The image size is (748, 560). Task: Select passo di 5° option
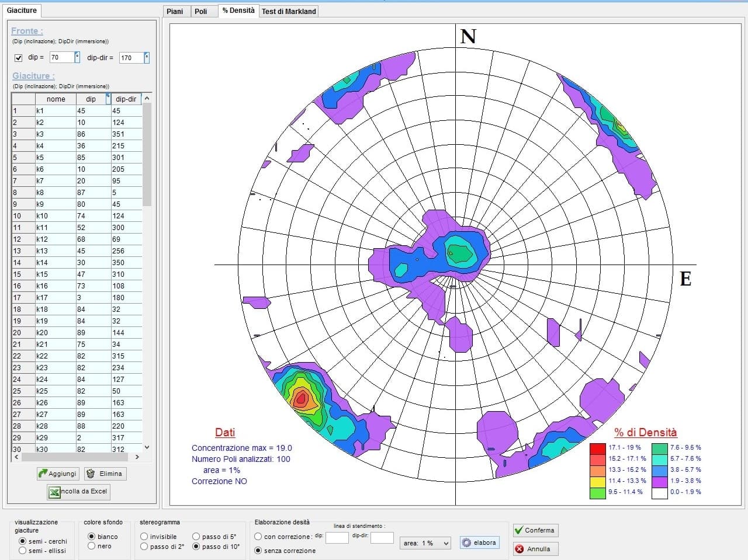[196, 536]
